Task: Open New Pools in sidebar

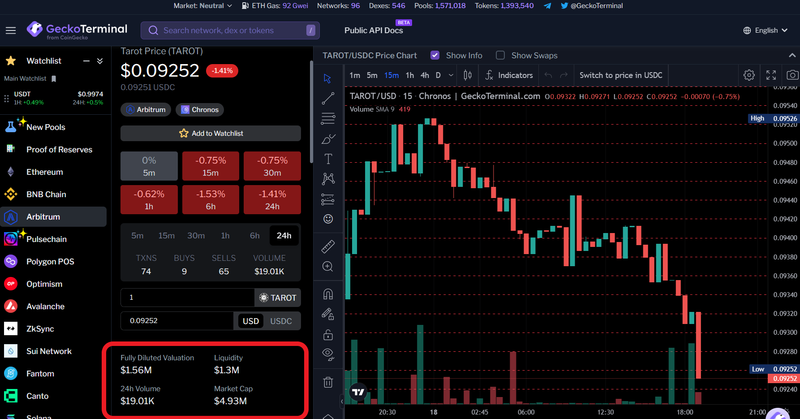Action: 45,127
